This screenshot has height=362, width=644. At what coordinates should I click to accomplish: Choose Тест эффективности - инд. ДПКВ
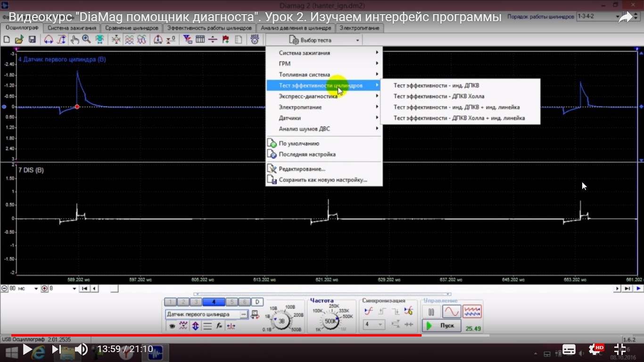click(460, 85)
